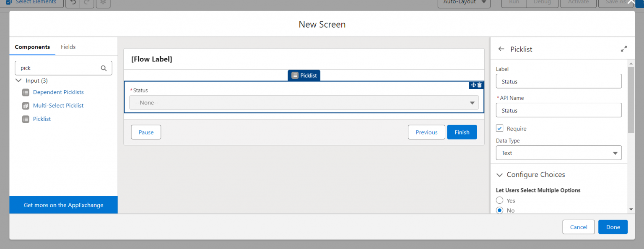Enable the Require checkbox

[x=499, y=128]
